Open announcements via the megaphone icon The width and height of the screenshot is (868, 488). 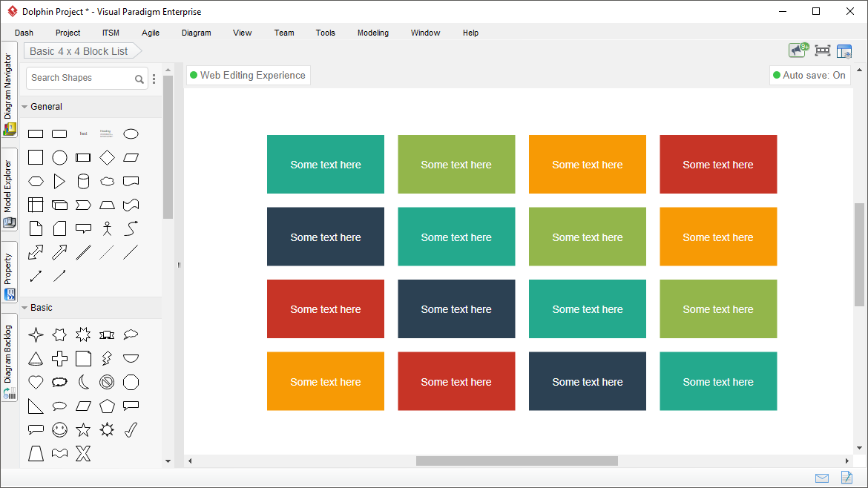coord(797,50)
